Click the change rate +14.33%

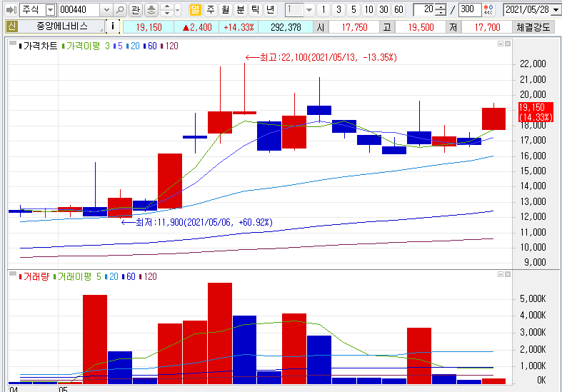239,27
